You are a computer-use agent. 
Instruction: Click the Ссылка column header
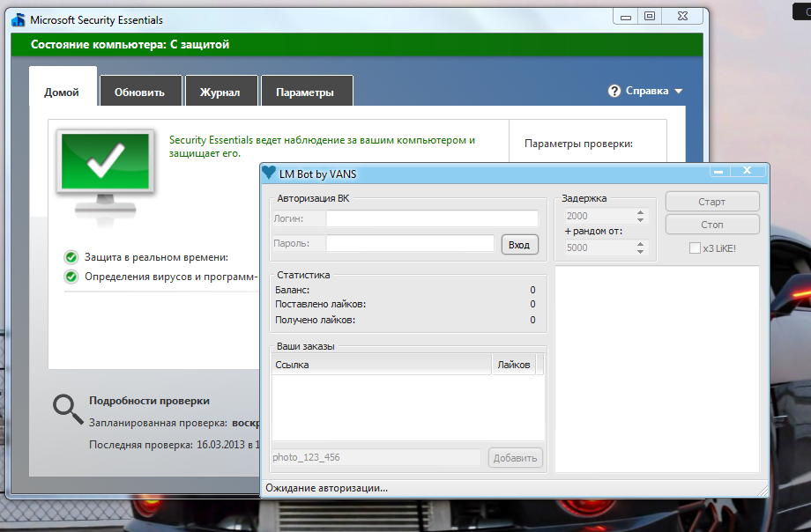click(381, 365)
